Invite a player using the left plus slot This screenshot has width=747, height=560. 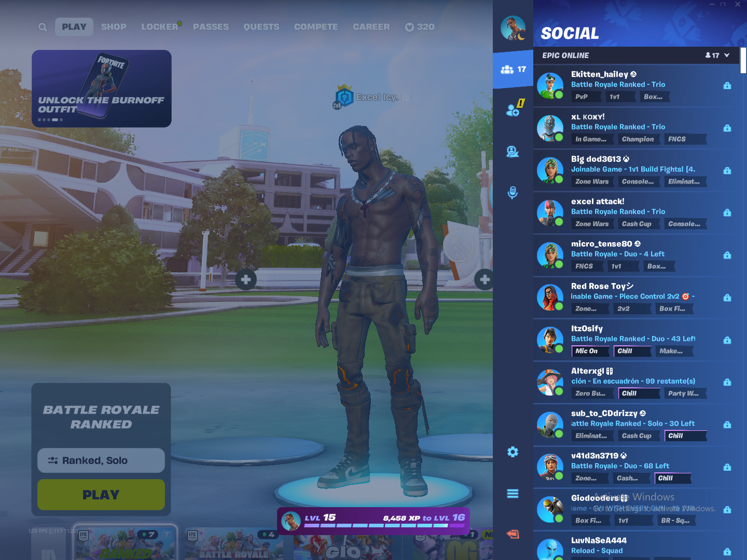(x=246, y=280)
